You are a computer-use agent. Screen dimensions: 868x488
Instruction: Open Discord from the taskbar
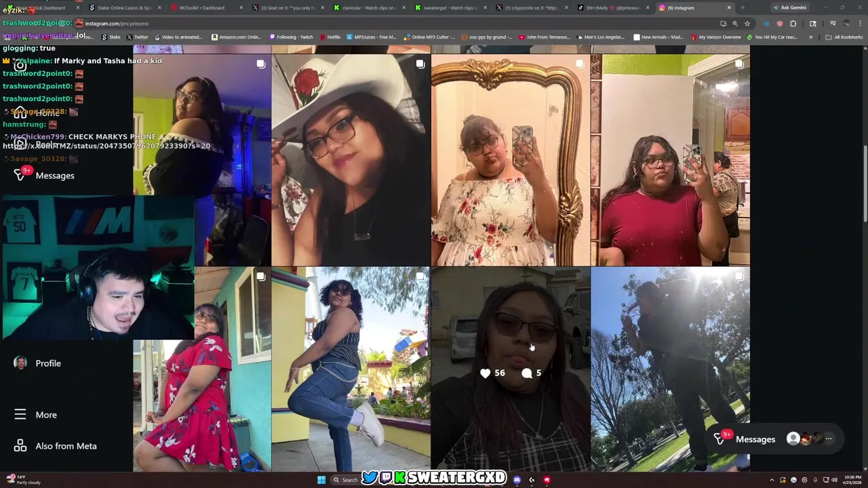[x=517, y=480]
